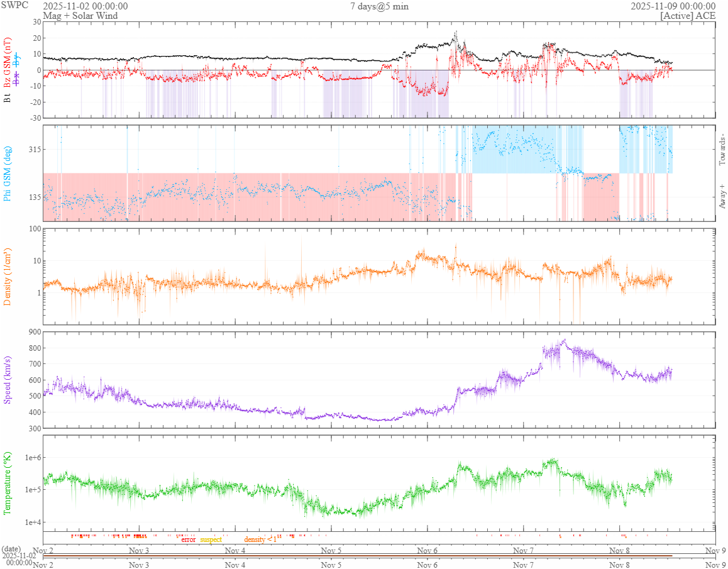
Task: Toggle the Bt series label
Action: pyautogui.click(x=8, y=97)
